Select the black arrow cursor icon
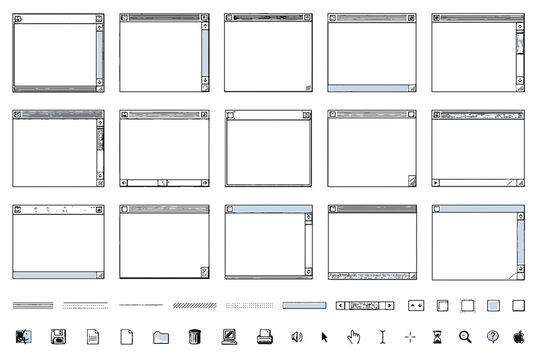 pyautogui.click(x=324, y=337)
